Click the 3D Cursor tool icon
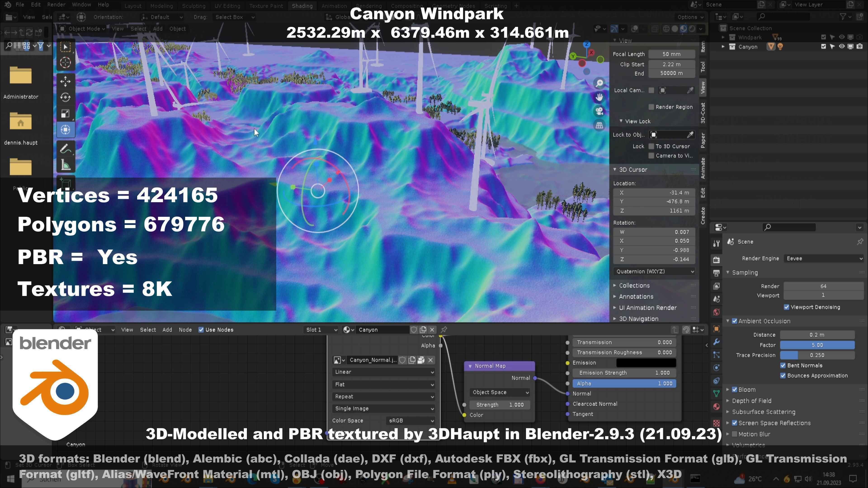868x488 pixels. (65, 63)
